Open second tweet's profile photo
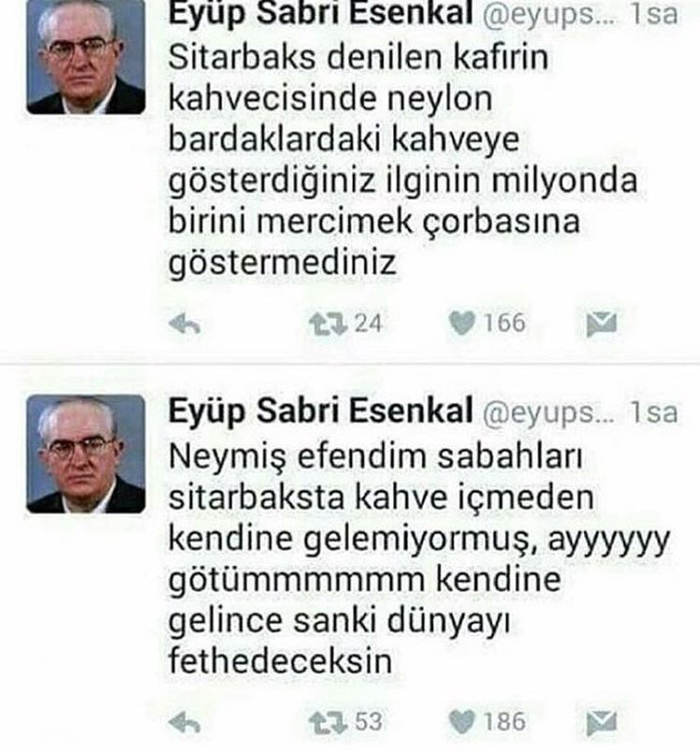 coord(86,454)
